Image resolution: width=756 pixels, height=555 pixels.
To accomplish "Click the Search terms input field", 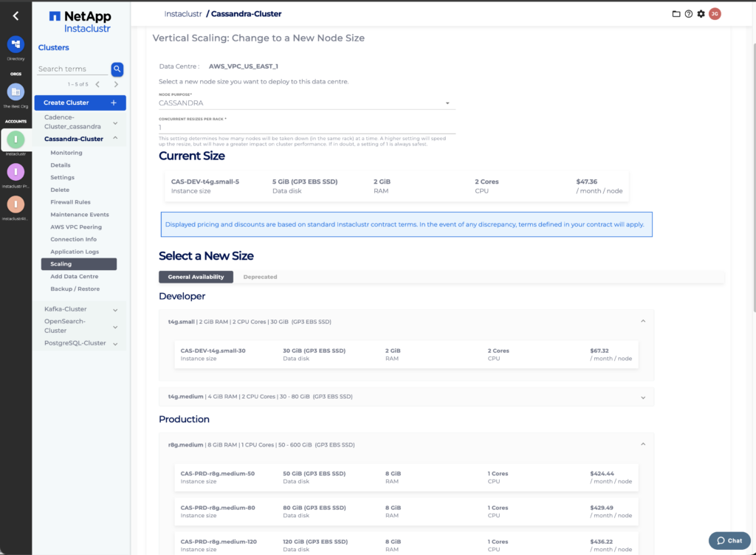I will (72, 69).
